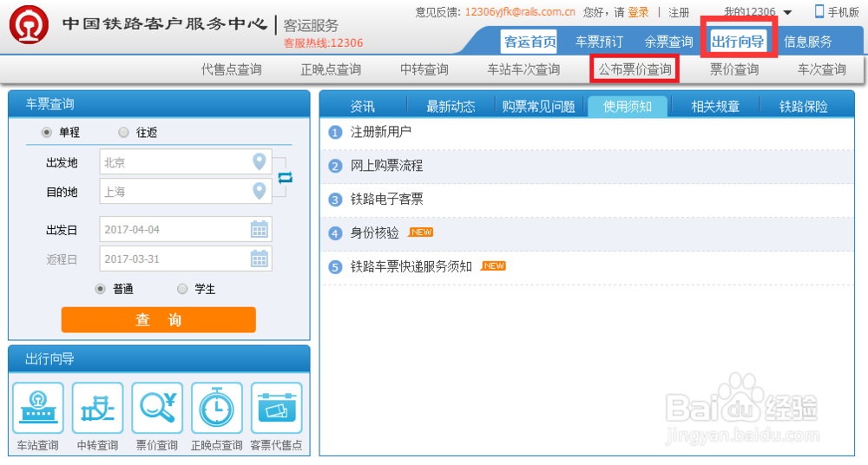Image resolution: width=868 pixels, height=465 pixels.
Task: Switch to 客运首页 tab
Action: click(x=529, y=42)
